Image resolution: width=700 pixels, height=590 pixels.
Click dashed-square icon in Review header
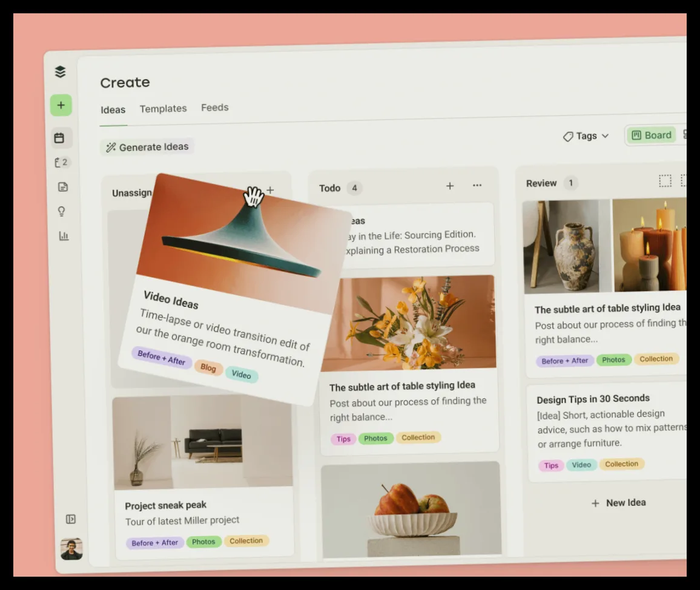665,181
